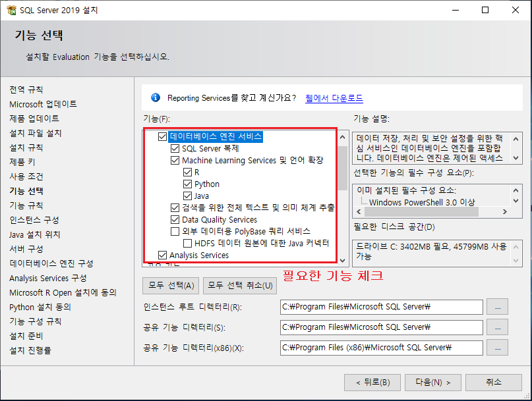Click the 기능 설명 box scroll up arrow

point(516,139)
